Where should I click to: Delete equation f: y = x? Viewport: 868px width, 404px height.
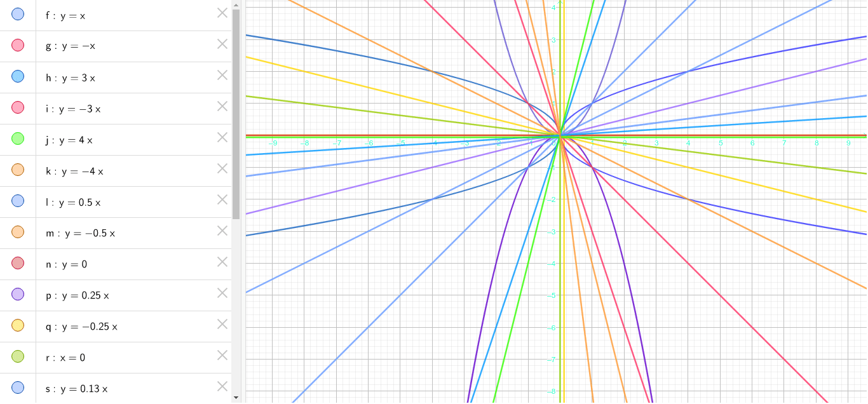[x=222, y=13]
